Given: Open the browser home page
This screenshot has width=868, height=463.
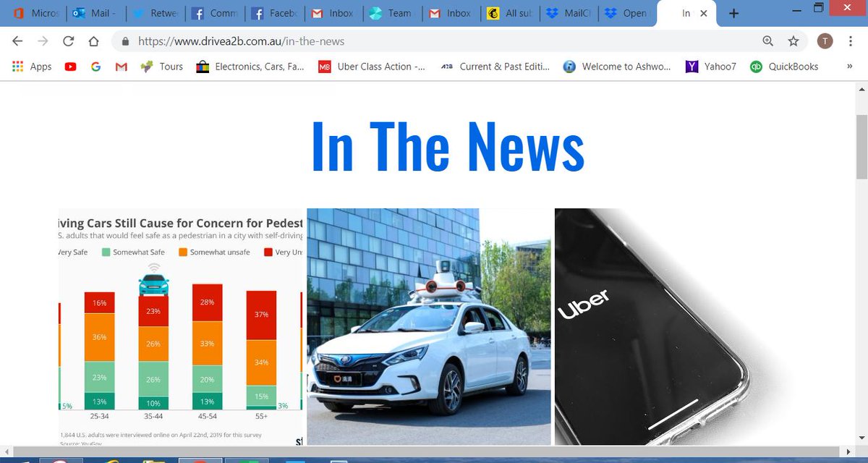Looking at the screenshot, I should (93, 41).
